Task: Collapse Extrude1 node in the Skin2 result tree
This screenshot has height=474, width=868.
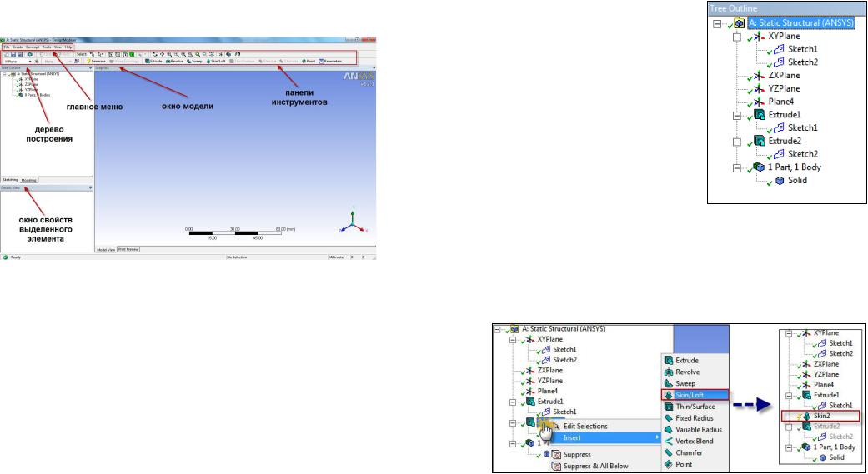Action: click(x=789, y=395)
